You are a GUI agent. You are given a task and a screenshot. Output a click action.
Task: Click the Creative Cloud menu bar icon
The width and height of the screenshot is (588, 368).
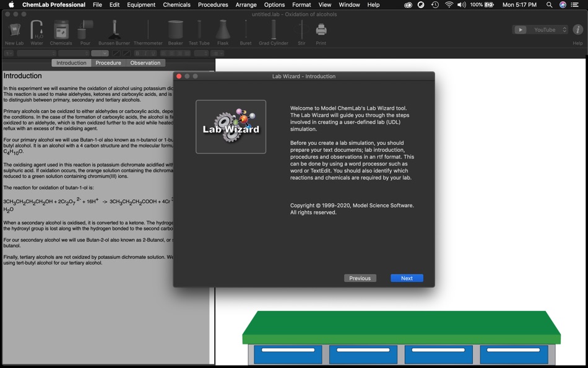[x=409, y=5]
